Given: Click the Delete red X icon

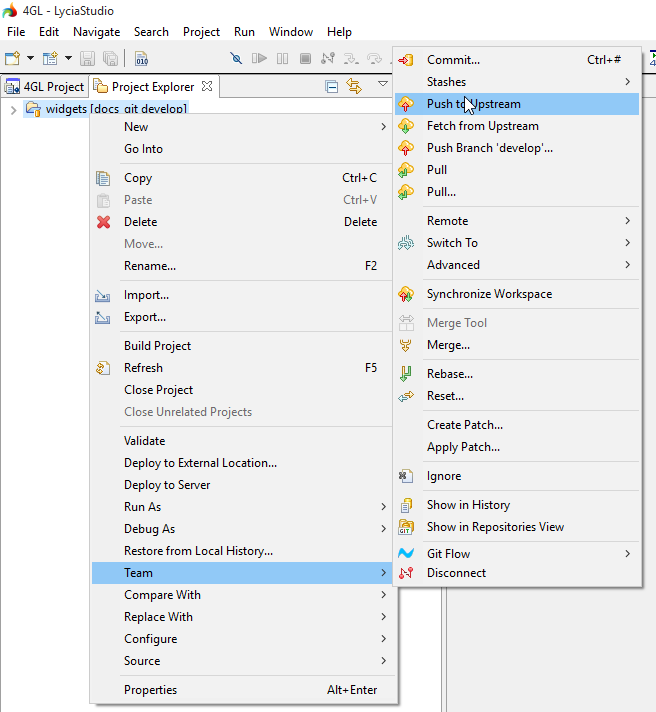Looking at the screenshot, I should point(103,222).
